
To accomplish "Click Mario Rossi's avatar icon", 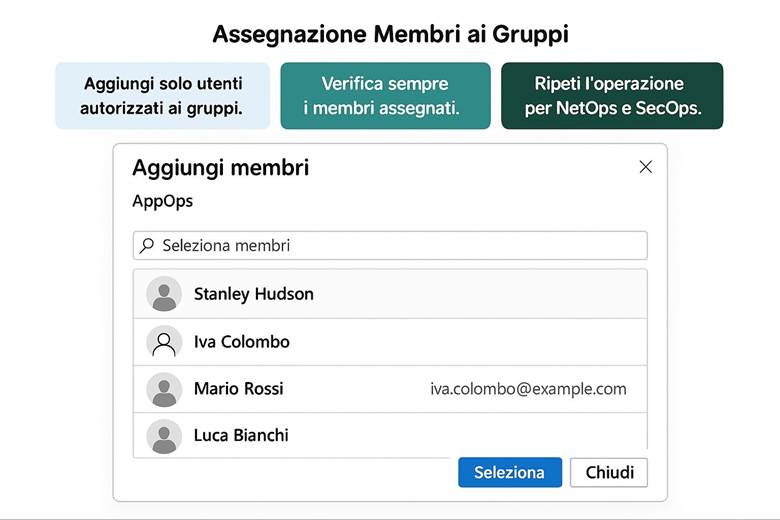I will tap(164, 389).
